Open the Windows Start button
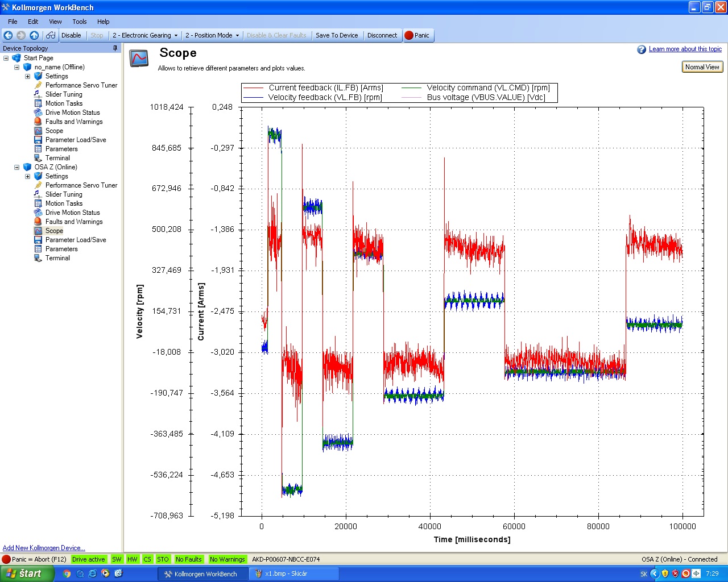Image resolution: width=728 pixels, height=582 pixels. [x=27, y=573]
